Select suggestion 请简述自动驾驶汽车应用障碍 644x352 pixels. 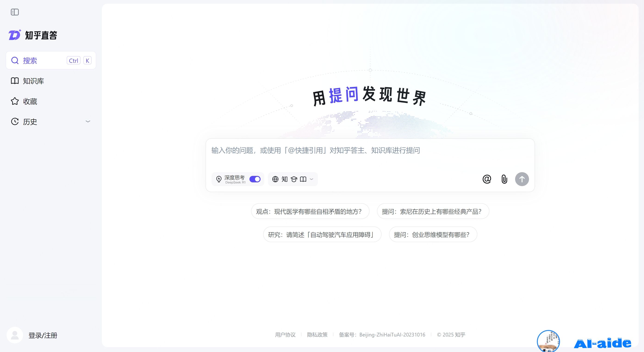322,234
